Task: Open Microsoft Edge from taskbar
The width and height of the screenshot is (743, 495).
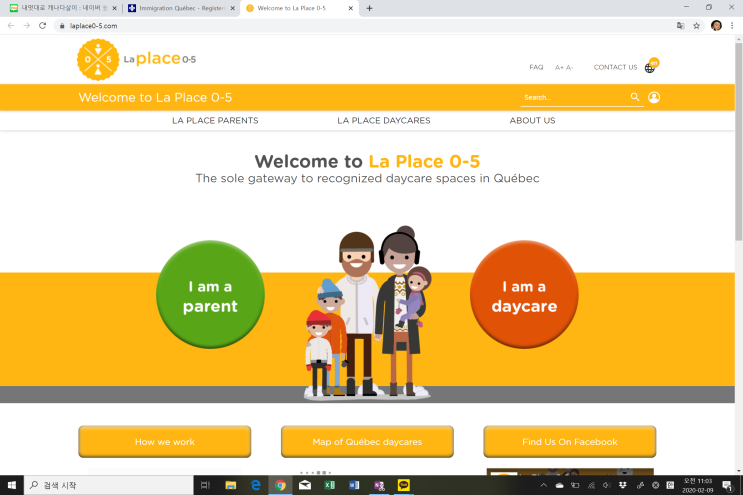Action: click(255, 485)
